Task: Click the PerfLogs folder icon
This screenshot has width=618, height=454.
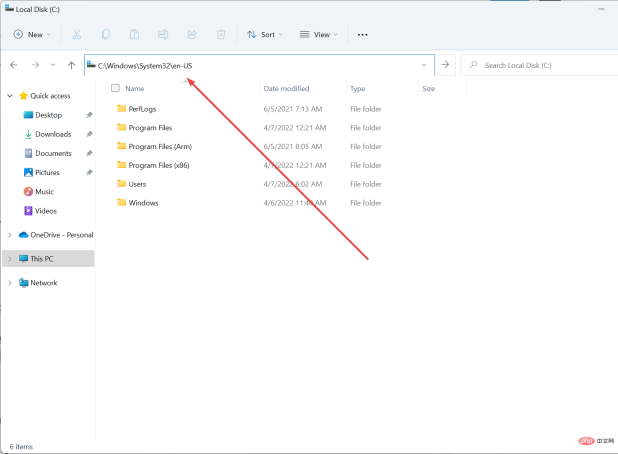Action: click(121, 108)
